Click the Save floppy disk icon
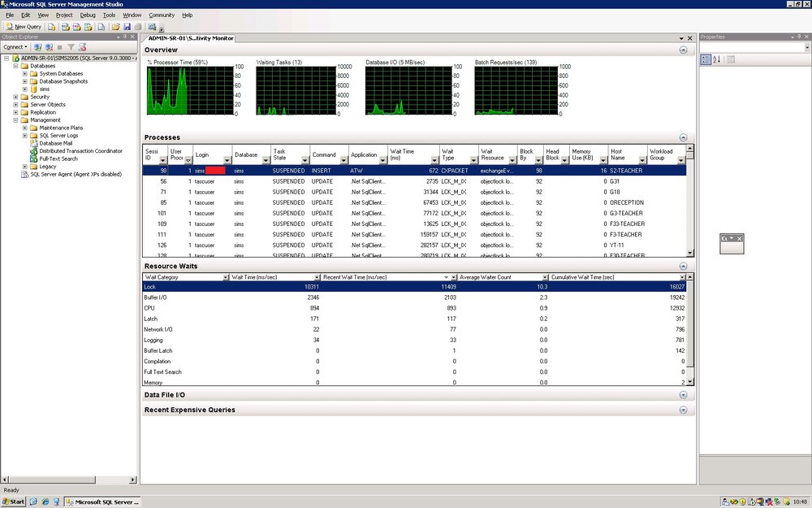This screenshot has height=508, width=812. coord(127,27)
